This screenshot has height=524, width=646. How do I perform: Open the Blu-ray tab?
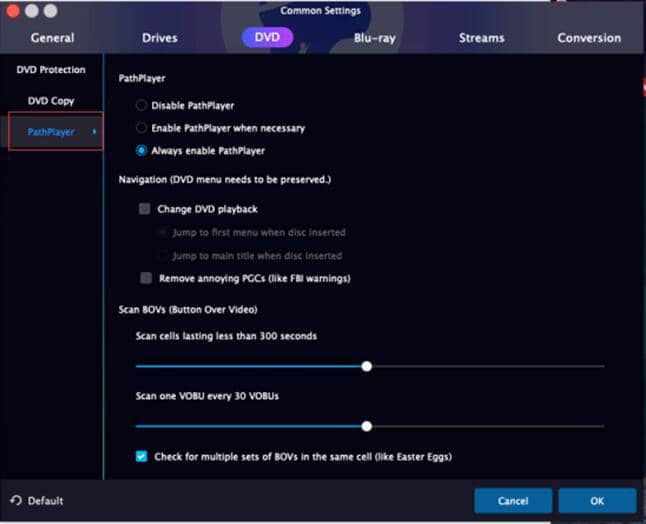pyautogui.click(x=374, y=38)
